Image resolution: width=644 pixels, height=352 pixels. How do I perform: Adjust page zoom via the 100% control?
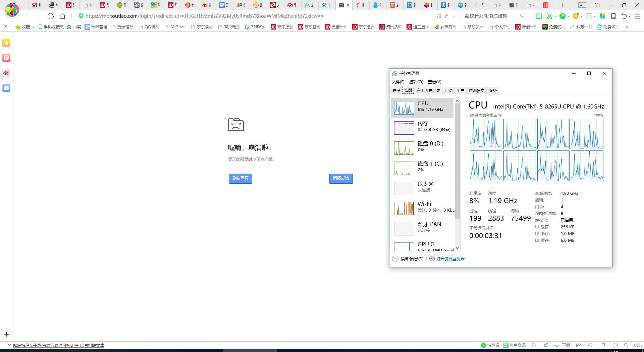tap(637, 345)
